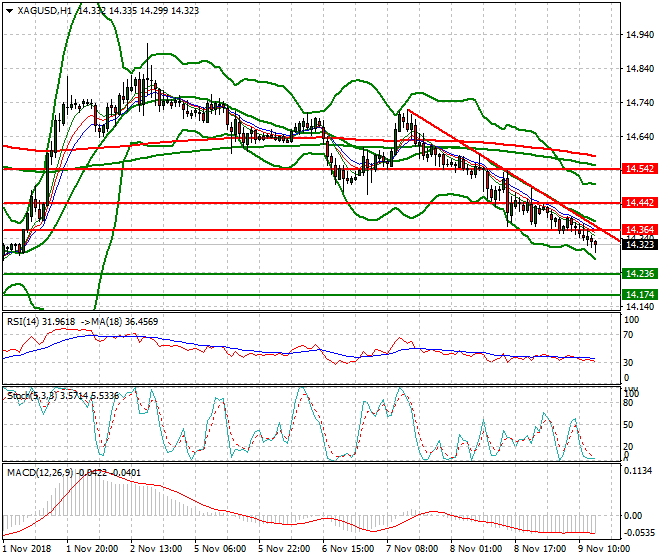The image size is (660, 560).
Task: Select the red 14.364 price level label
Action: [638, 230]
